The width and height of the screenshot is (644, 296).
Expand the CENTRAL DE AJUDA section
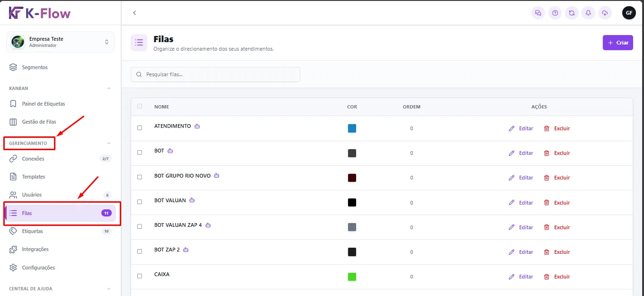(x=108, y=288)
